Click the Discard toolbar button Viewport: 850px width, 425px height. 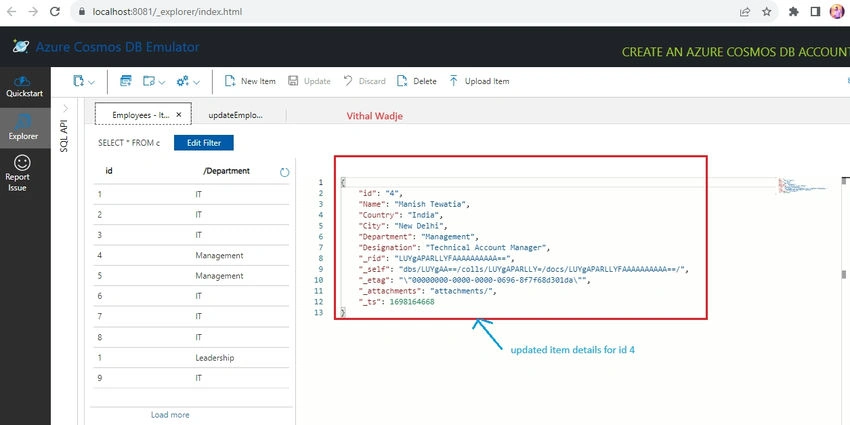(364, 81)
